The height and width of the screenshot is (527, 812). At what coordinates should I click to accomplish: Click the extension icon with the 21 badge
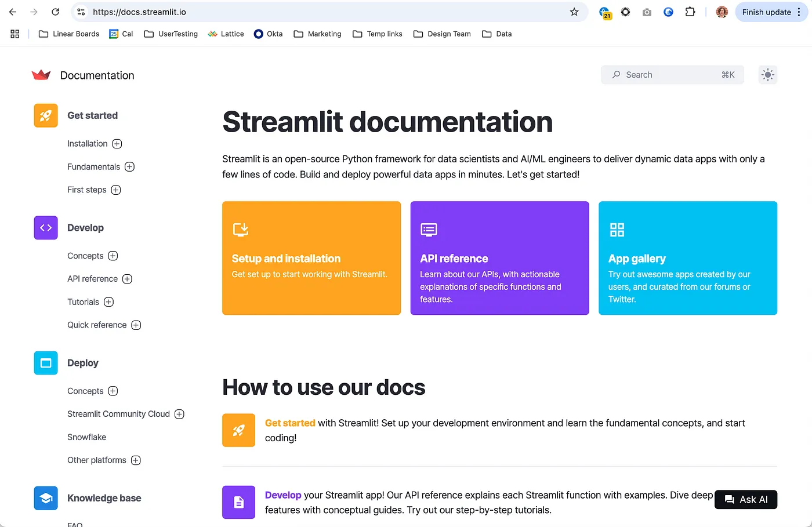click(605, 12)
